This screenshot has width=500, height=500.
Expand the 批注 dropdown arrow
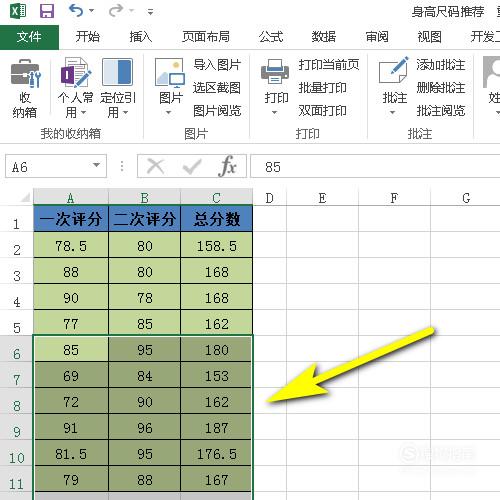pyautogui.click(x=392, y=113)
